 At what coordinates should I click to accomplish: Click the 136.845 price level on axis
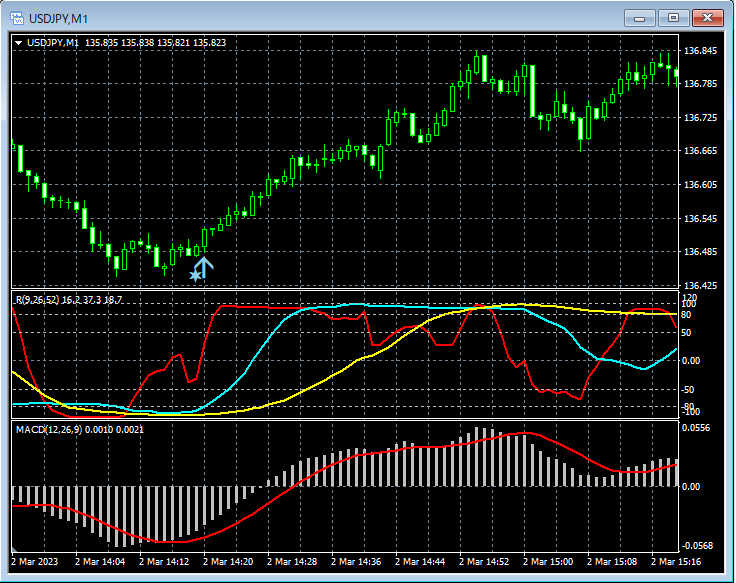coord(702,51)
